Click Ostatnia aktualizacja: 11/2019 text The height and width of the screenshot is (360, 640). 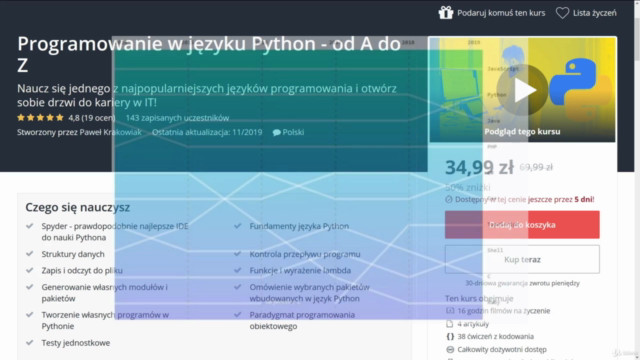click(207, 132)
